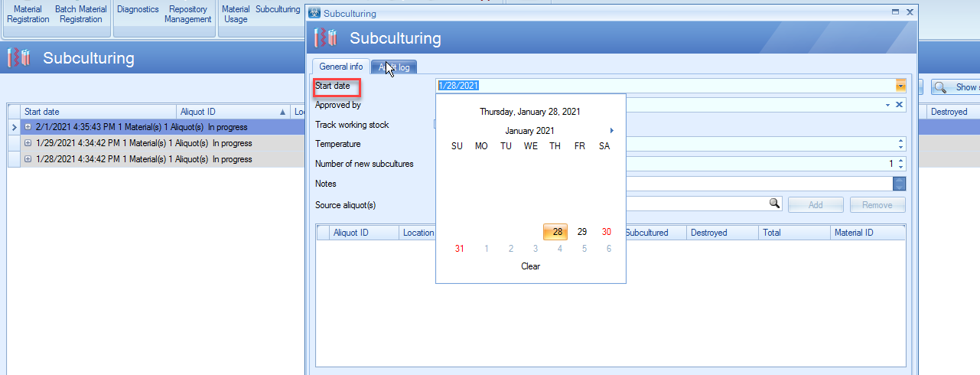Go to next month in calendar
The width and height of the screenshot is (980, 375).
coord(611,131)
